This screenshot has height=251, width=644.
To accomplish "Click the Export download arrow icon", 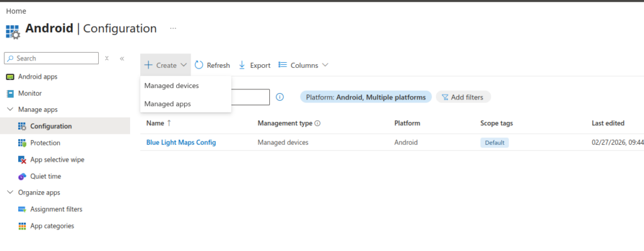I will pos(242,65).
